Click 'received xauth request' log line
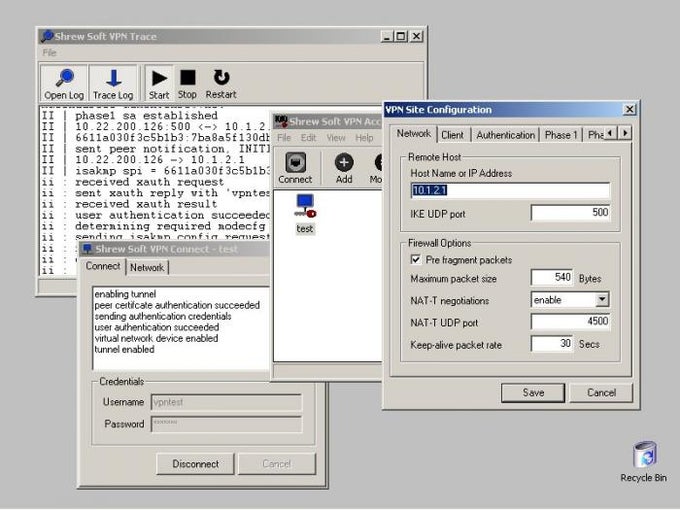 click(x=150, y=182)
